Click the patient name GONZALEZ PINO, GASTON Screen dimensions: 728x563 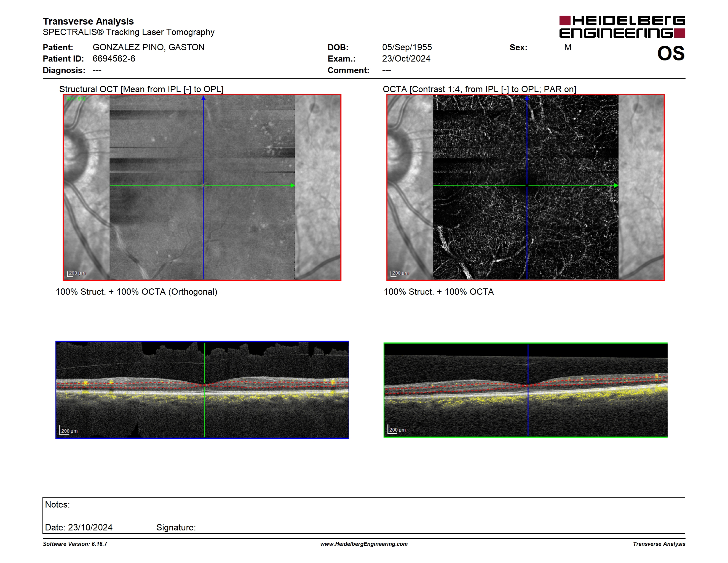[x=148, y=47]
